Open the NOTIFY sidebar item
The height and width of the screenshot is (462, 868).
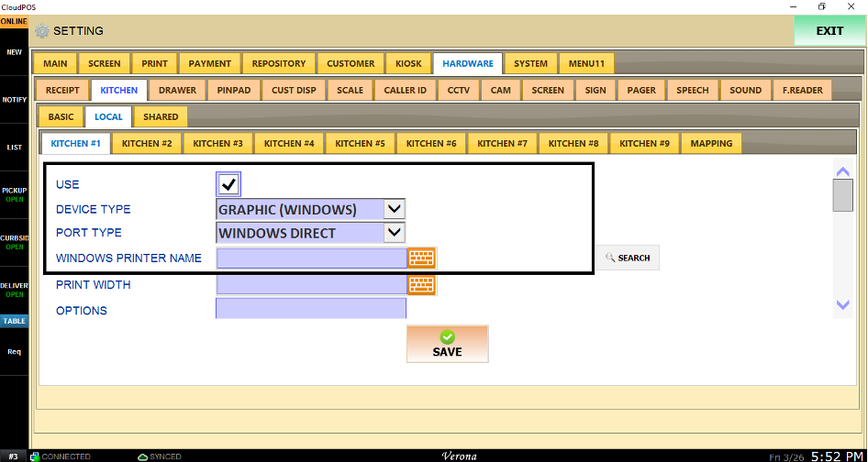(x=14, y=99)
